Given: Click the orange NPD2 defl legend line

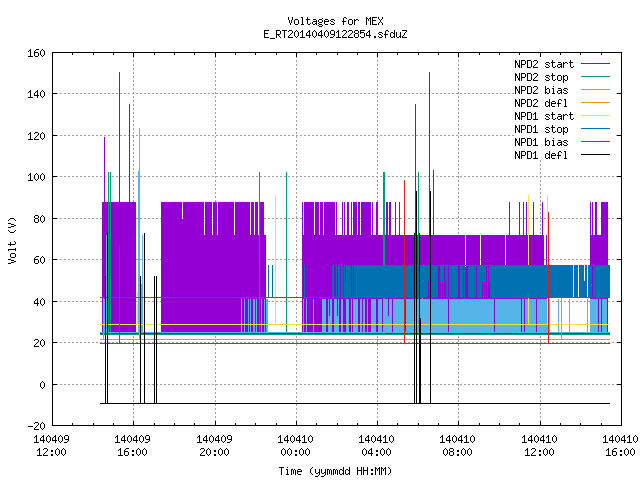Looking at the screenshot, I should (596, 103).
